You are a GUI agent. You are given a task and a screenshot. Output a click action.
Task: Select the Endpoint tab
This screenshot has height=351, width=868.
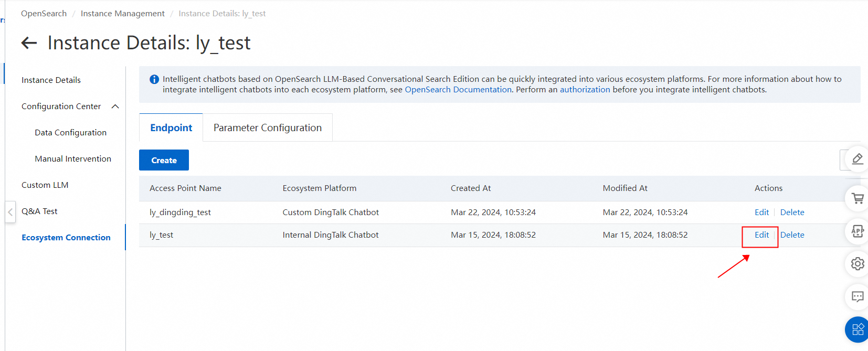coord(171,128)
